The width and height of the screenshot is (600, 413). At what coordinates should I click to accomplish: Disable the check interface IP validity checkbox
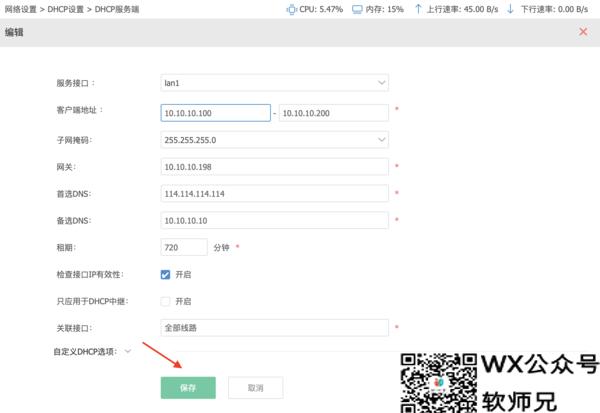166,274
